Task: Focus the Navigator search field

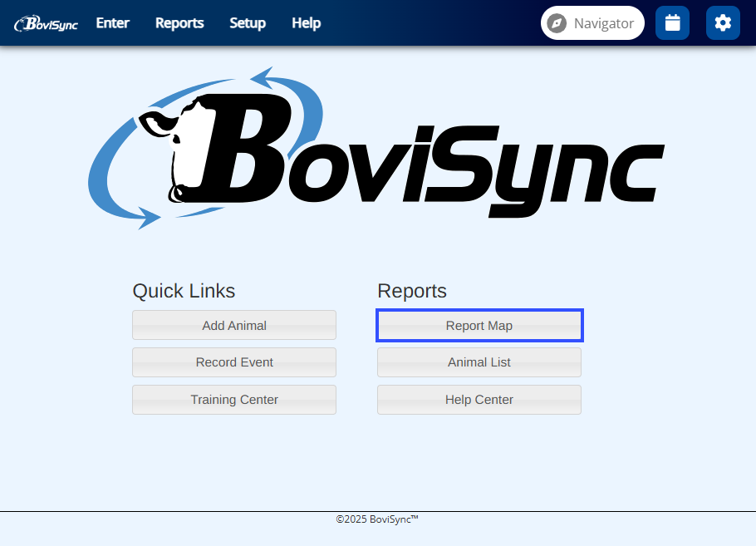Action: [592, 22]
